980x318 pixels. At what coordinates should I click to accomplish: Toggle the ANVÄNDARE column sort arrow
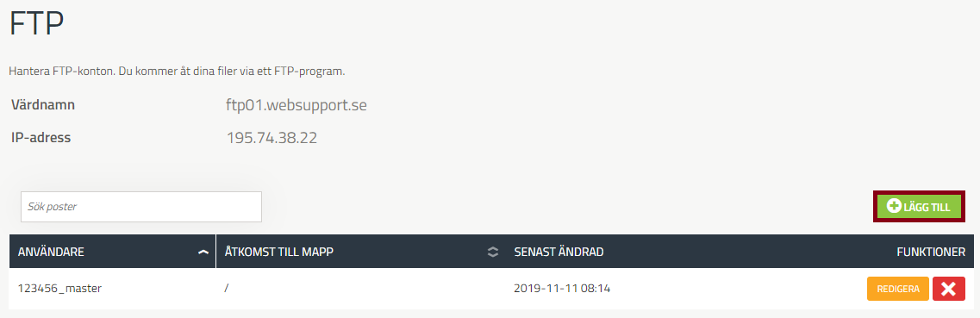(x=203, y=252)
